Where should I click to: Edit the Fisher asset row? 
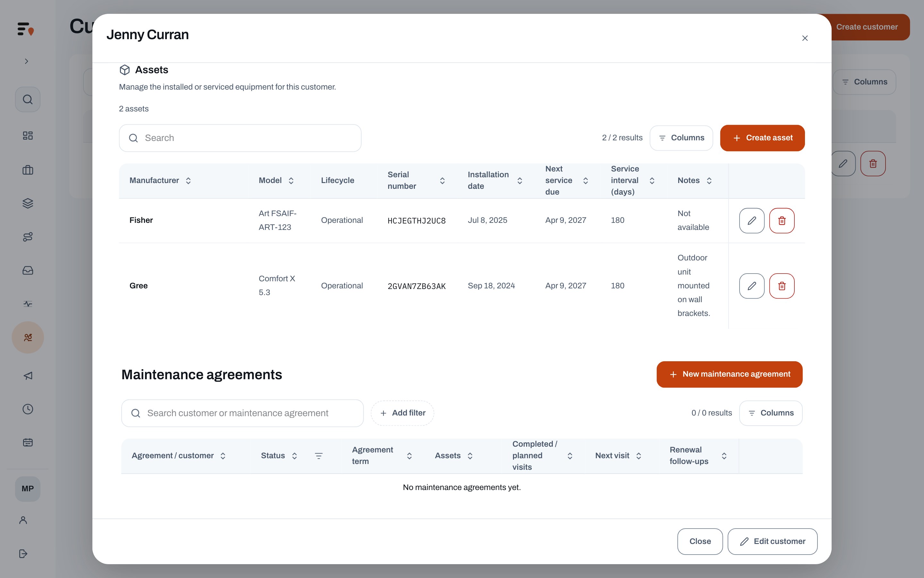751,221
